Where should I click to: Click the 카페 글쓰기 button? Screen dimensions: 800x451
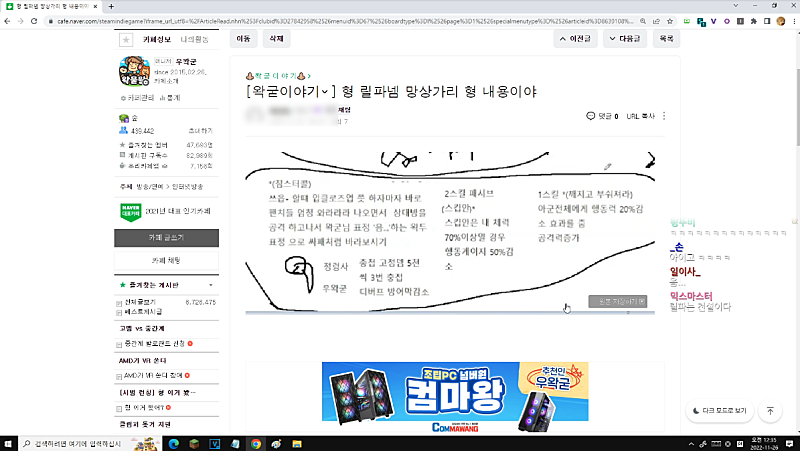coord(166,238)
